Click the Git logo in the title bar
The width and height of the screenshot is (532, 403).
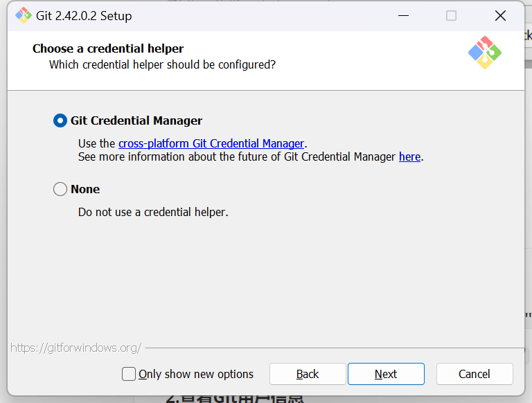pyautogui.click(x=24, y=16)
